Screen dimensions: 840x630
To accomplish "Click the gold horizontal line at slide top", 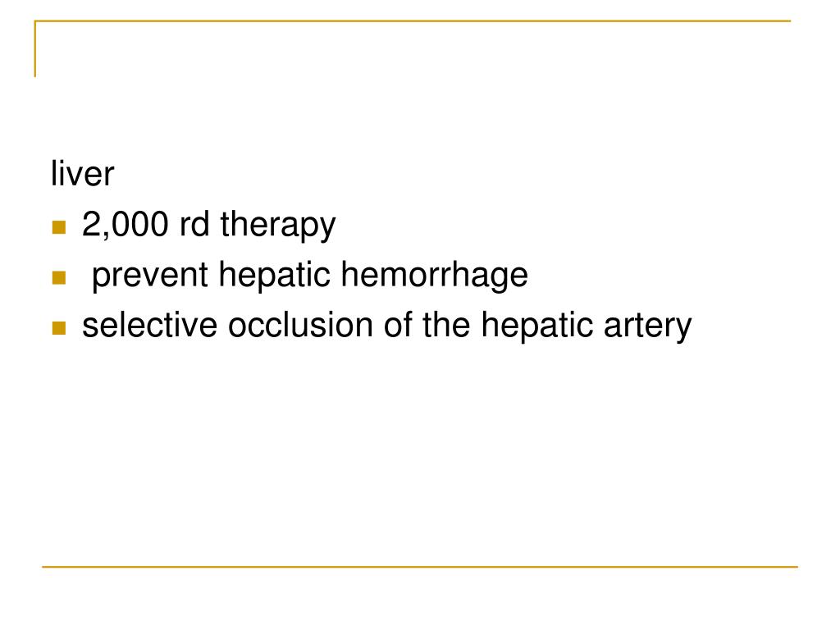I will (413, 21).
